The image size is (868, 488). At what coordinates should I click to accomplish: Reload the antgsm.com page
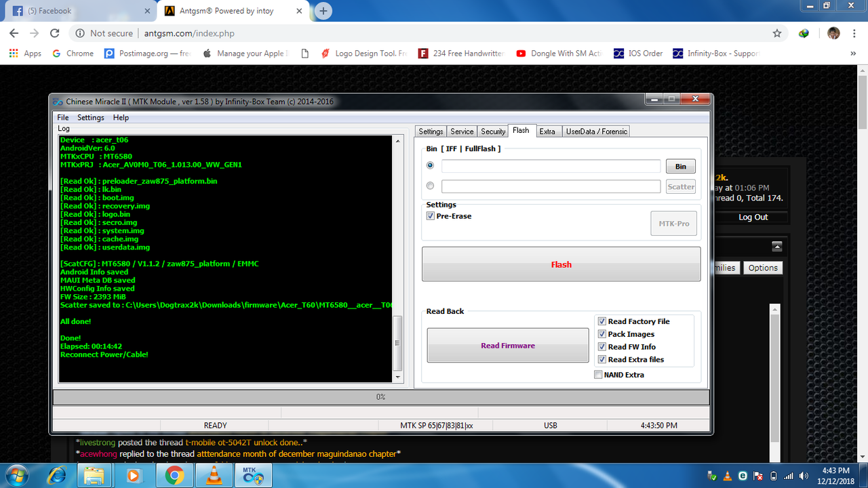[56, 33]
